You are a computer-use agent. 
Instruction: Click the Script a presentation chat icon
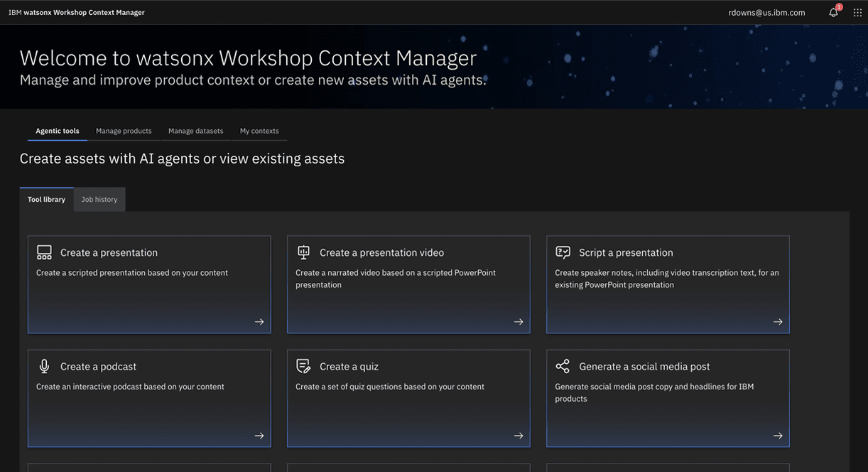pyautogui.click(x=563, y=252)
